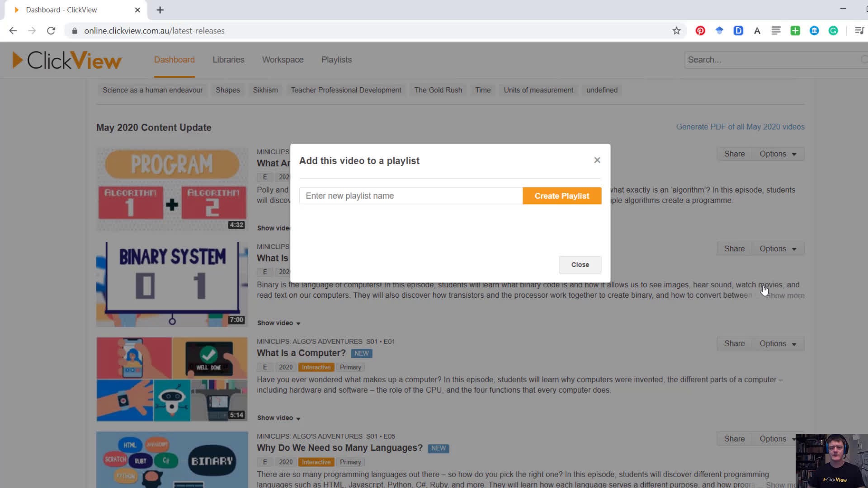
Task: Click Interactive tag on Many Languages video
Action: (316, 462)
